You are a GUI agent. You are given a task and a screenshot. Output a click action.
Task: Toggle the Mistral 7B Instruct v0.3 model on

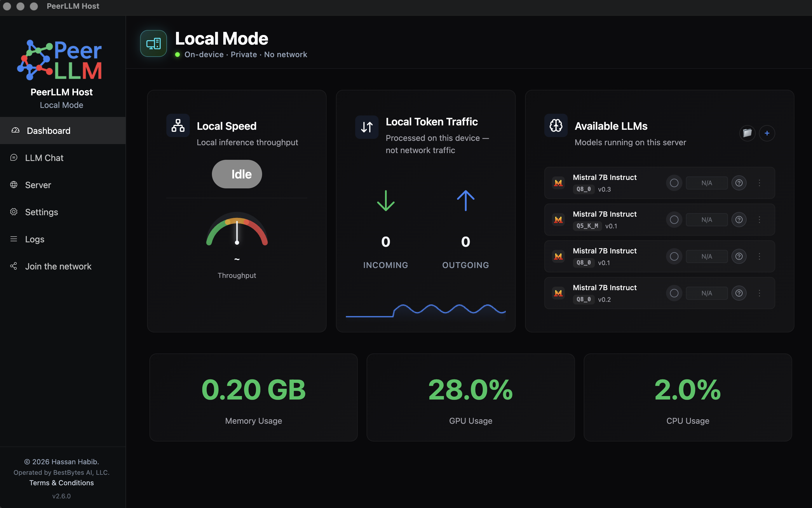(x=674, y=183)
